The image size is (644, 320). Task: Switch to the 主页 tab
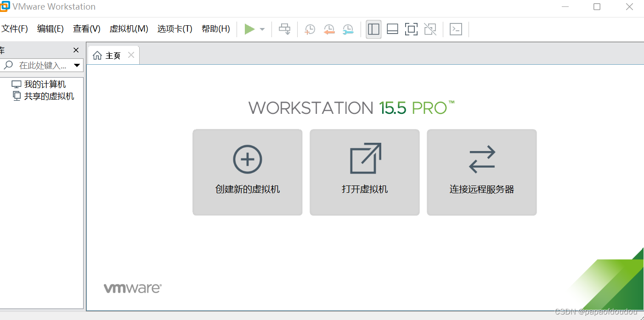point(113,56)
